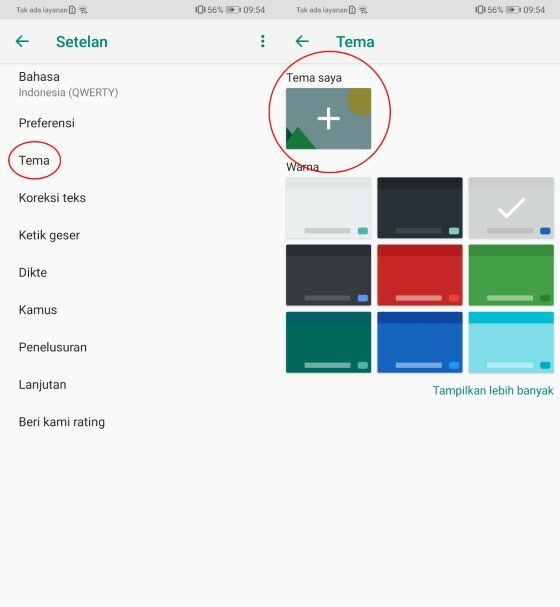The image size is (560, 607).
Task: Pick the green keyboard theme
Action: coord(511,275)
